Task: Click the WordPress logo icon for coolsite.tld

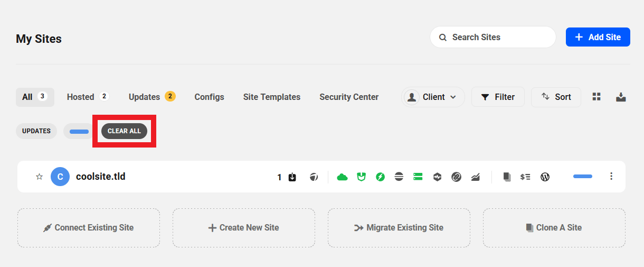Action: [545, 177]
